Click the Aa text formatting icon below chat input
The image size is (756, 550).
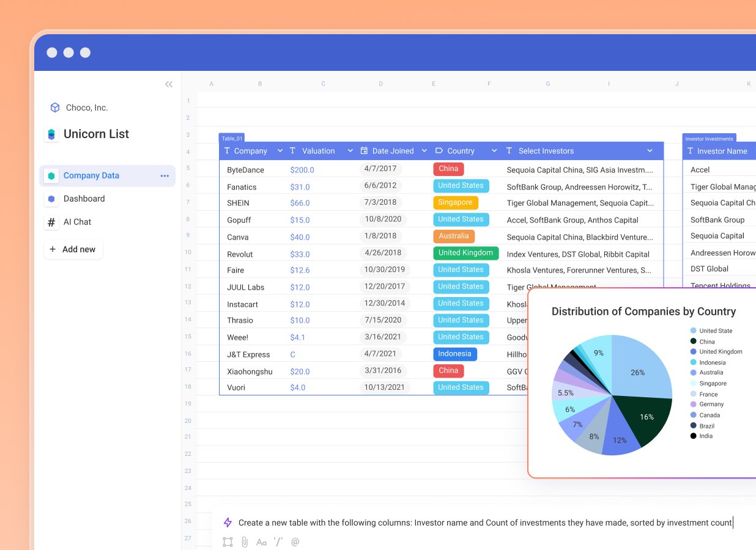point(261,541)
